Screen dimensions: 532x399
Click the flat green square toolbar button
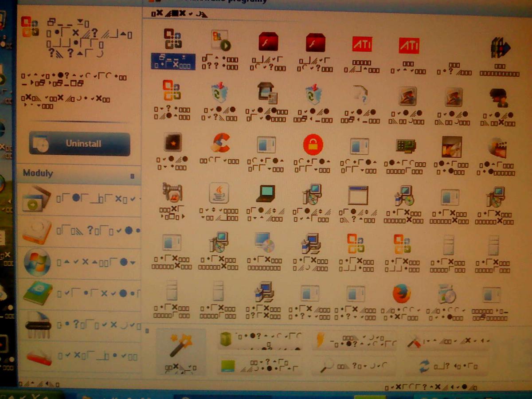pos(261,366)
